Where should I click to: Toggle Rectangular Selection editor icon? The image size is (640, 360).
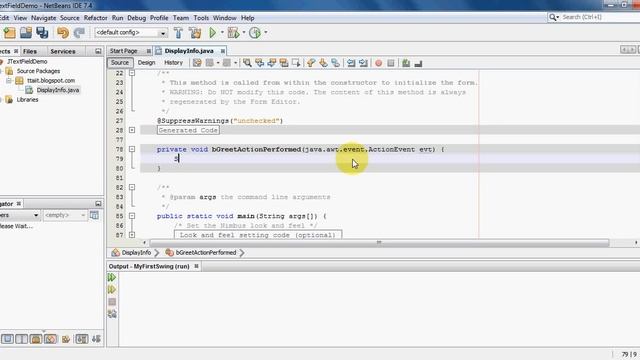(x=296, y=63)
